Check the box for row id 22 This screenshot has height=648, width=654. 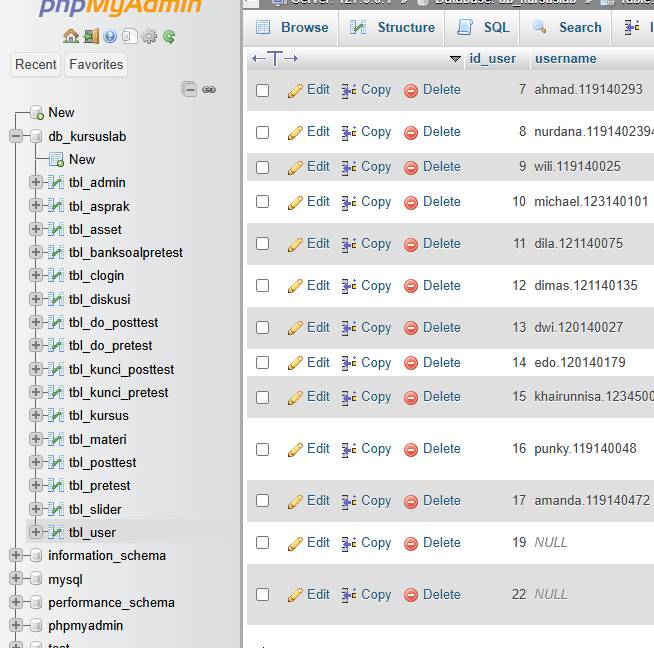pyautogui.click(x=263, y=595)
